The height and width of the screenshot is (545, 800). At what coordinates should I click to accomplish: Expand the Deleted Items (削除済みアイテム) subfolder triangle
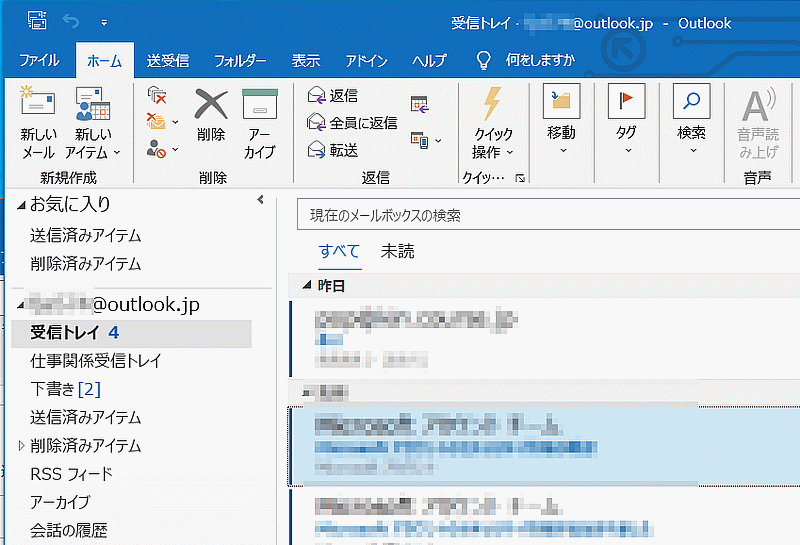[x=21, y=445]
